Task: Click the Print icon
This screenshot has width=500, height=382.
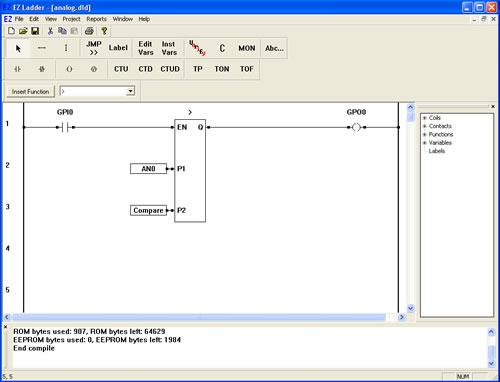Action: 89,31
